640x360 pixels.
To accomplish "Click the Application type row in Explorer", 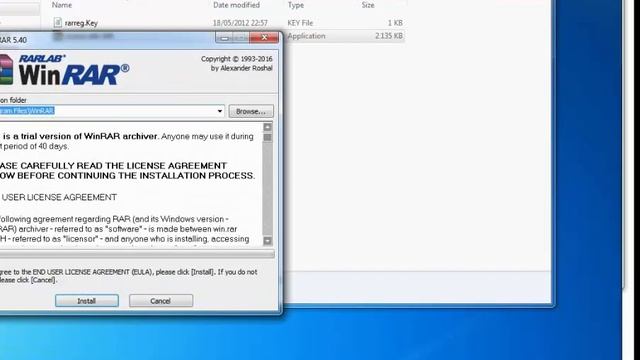I will [x=306, y=36].
